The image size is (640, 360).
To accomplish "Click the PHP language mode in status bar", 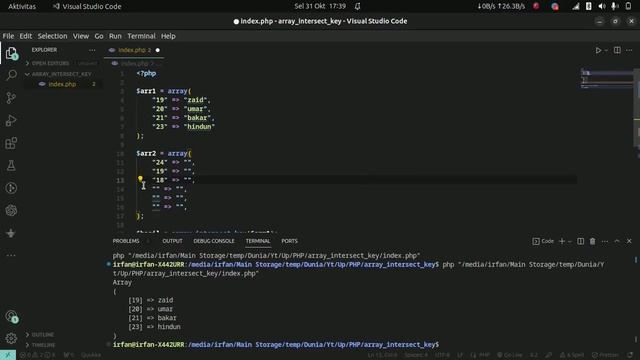I will tap(484, 355).
